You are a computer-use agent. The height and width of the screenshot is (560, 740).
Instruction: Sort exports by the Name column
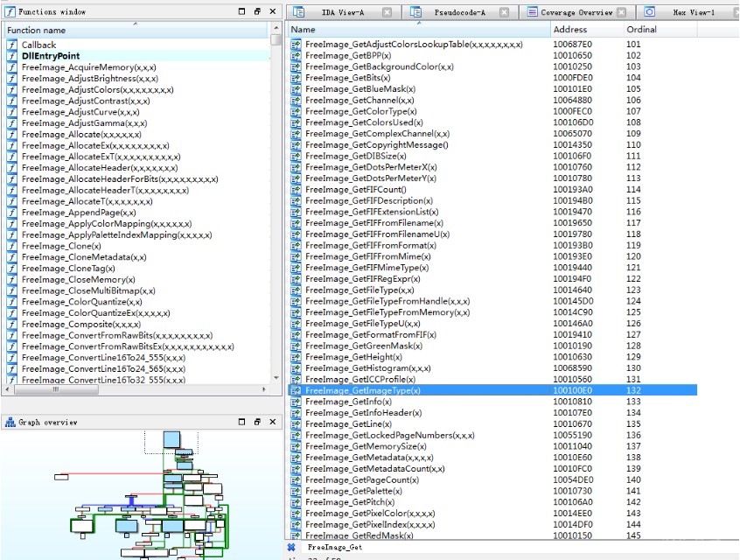tap(419, 29)
